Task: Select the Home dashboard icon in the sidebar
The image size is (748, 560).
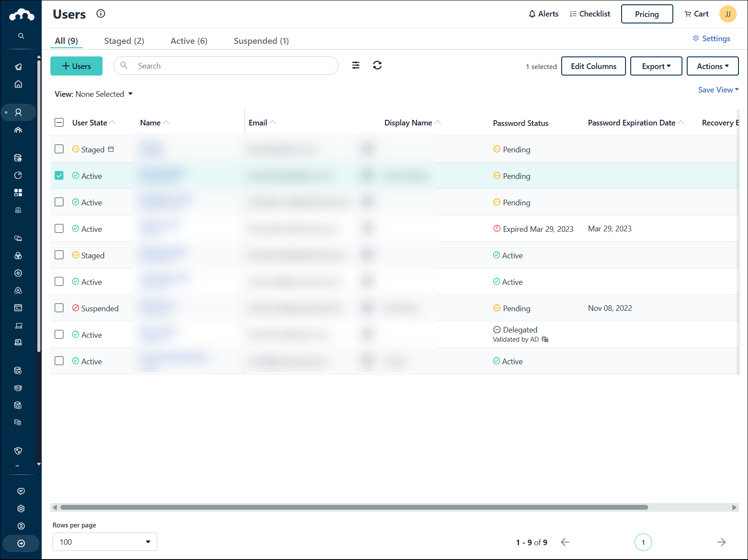Action: point(18,84)
